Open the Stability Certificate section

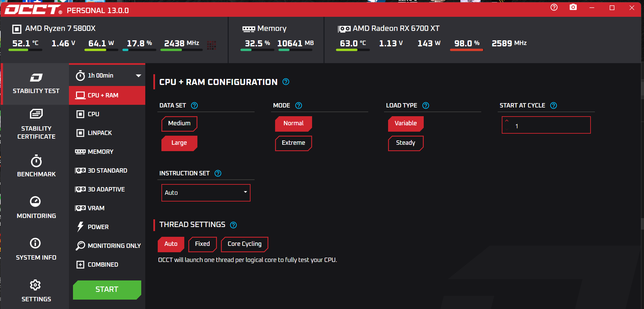tap(36, 124)
